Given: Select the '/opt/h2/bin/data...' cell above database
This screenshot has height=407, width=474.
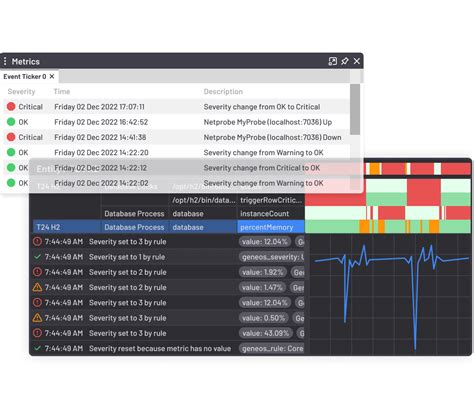Looking at the screenshot, I should (203, 200).
